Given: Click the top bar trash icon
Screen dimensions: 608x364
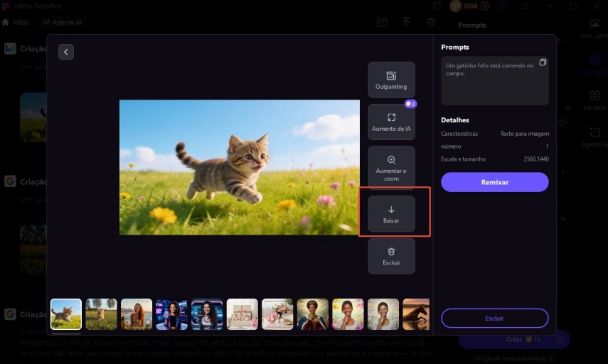Looking at the screenshot, I should click(x=431, y=22).
